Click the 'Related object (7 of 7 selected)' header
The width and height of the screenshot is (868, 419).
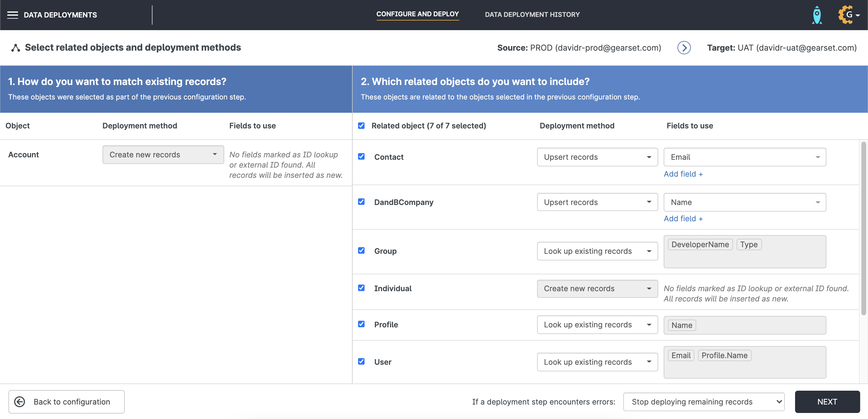tap(429, 126)
